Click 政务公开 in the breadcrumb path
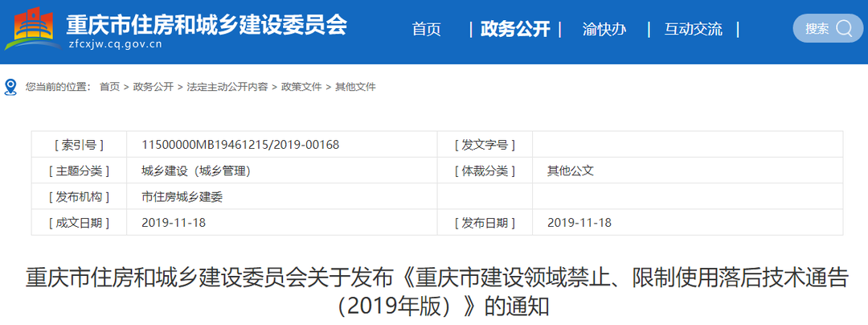868x325 pixels. (153, 87)
